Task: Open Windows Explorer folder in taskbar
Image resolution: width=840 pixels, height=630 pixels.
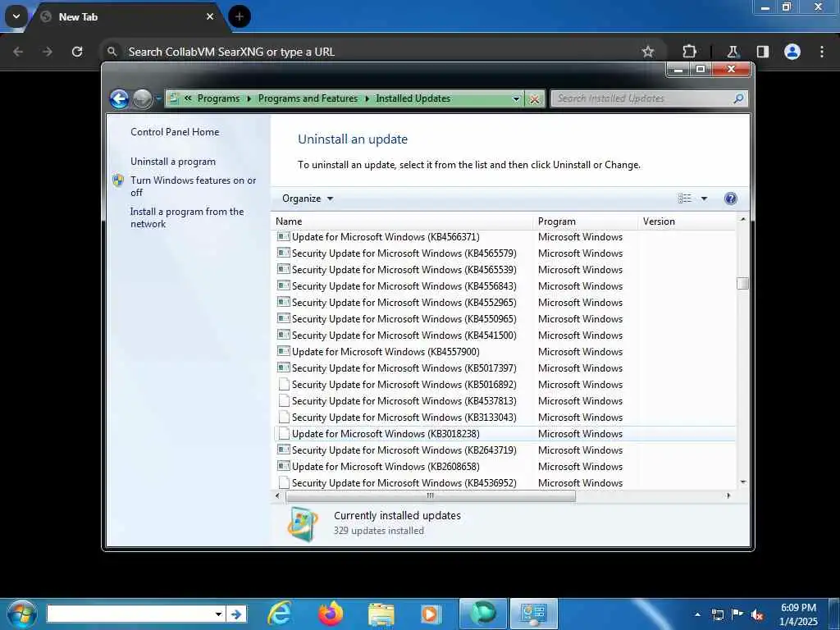Action: pos(381,614)
